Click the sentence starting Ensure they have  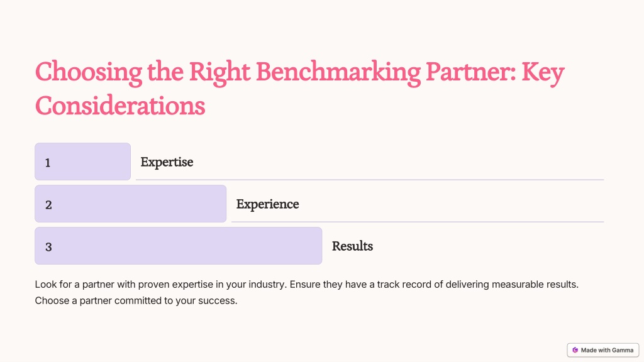[x=434, y=285]
